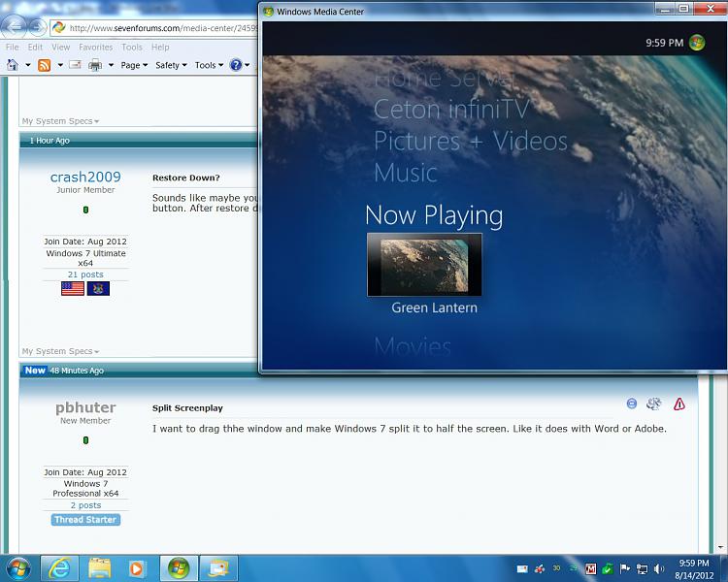The width and height of the screenshot is (728, 582).
Task: Click pbhuter's green online status indicator
Action: pyautogui.click(x=85, y=440)
